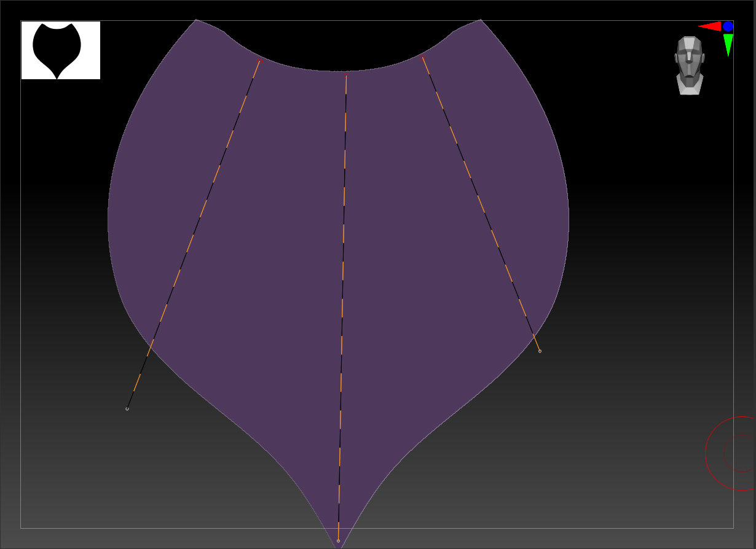Click the gray head camera view gizmo

click(689, 65)
